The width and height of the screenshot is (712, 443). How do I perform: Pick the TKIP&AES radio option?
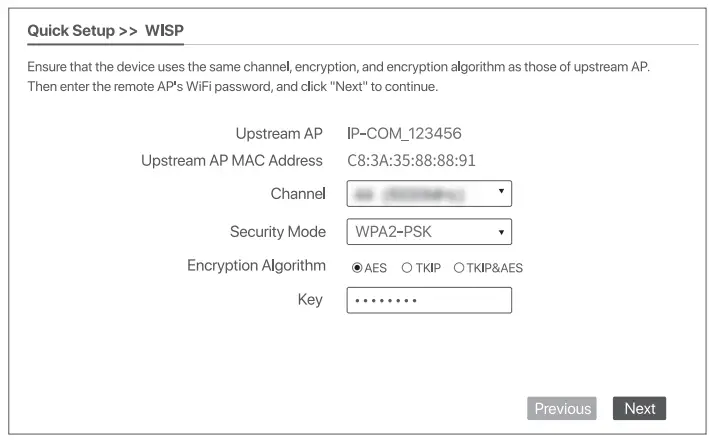459,268
